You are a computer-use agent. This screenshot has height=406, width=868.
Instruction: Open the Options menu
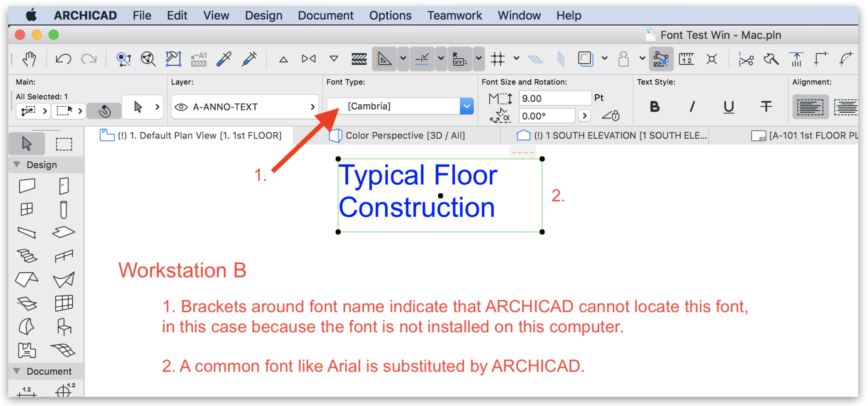pos(390,16)
